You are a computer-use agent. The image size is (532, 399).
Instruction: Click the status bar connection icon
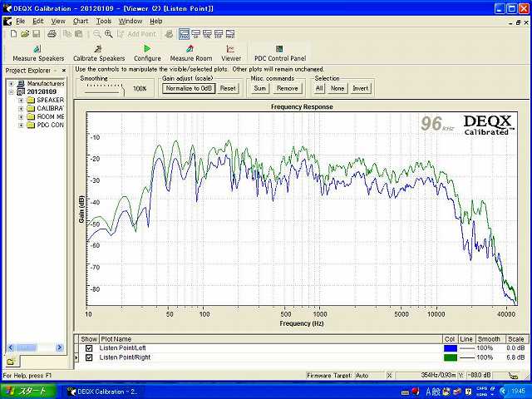click(514, 376)
